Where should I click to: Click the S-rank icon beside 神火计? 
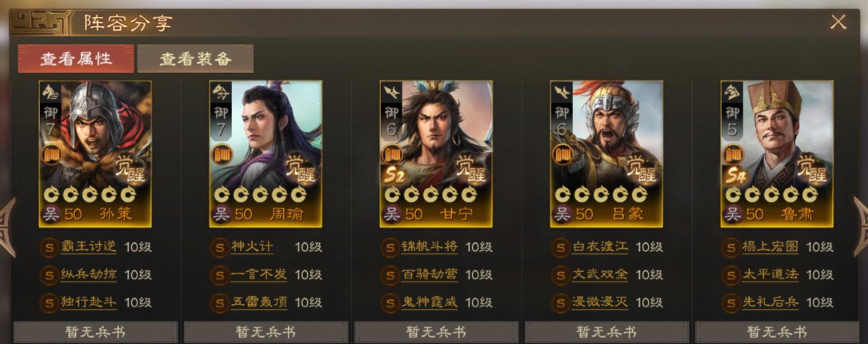coord(220,248)
